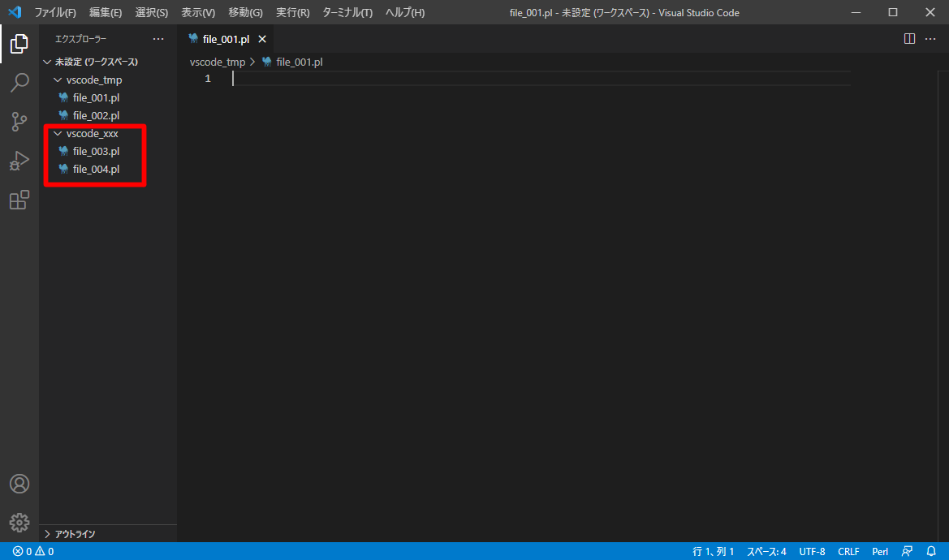This screenshot has width=949, height=560.
Task: Open explorer panel more actions ellipsis
Action: pyautogui.click(x=158, y=39)
